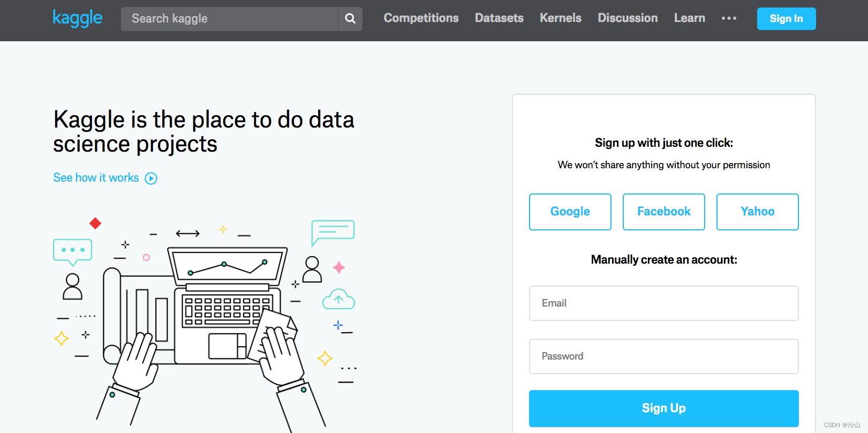Viewport: 868px width, 433px height.
Task: Click the double-headed arrow icon above the laptop
Action: click(x=187, y=233)
